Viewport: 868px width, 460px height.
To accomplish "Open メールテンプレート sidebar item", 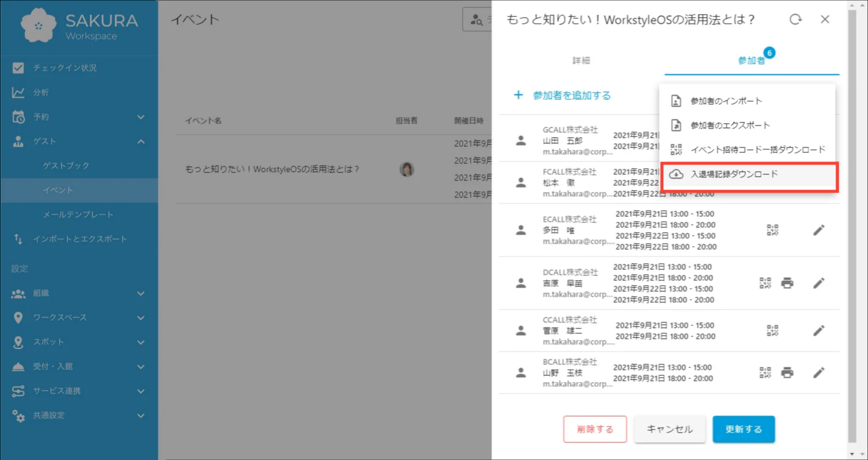I will coord(79,214).
